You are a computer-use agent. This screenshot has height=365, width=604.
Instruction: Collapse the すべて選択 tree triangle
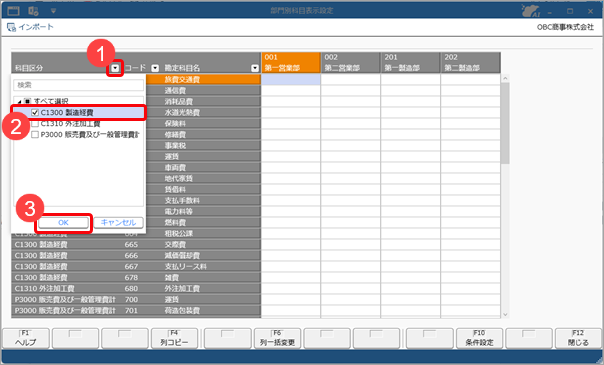[x=19, y=102]
